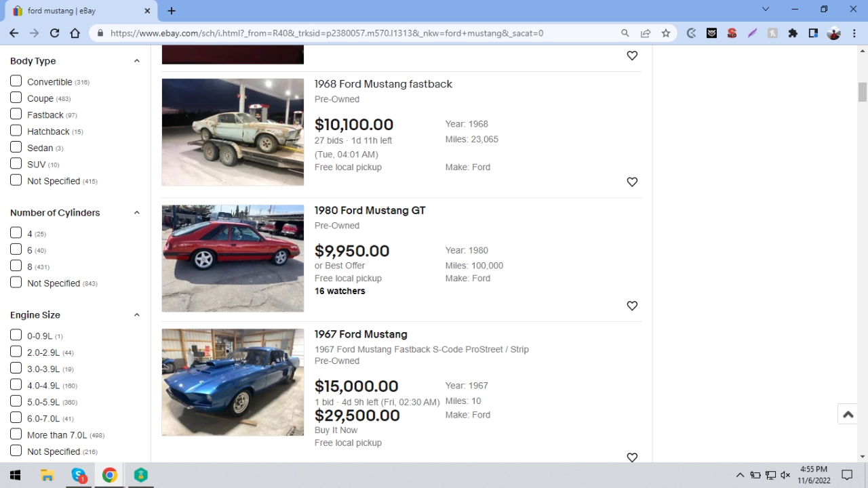This screenshot has height=488, width=868.
Task: Check Not Specified under Body Type
Action: 16,180
